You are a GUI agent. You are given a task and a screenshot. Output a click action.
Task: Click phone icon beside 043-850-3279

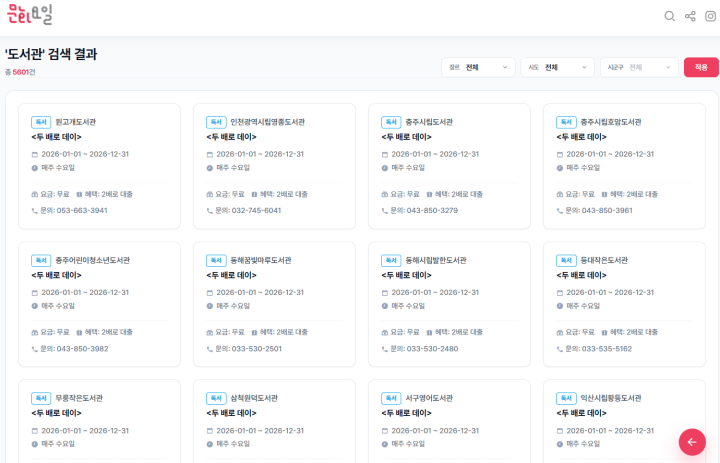(384, 211)
